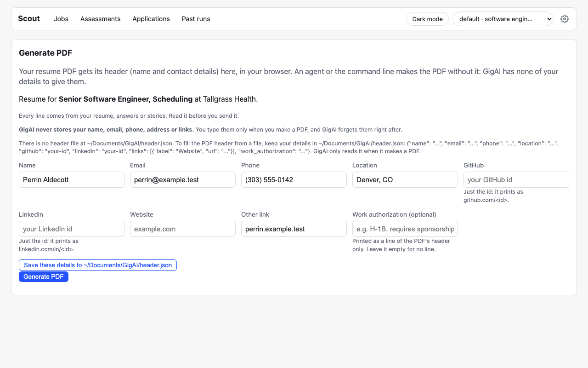Toggle Dark mode
The width and height of the screenshot is (588, 368).
[427, 19]
